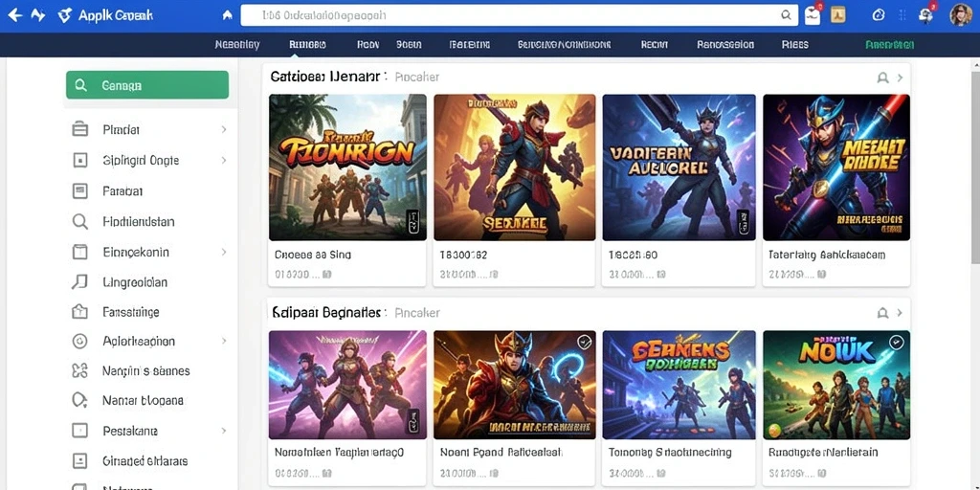Viewport: 980px width, 490px height.
Task: Click the 'Tomonag Snackinnecinng' card title
Action: [x=670, y=452]
